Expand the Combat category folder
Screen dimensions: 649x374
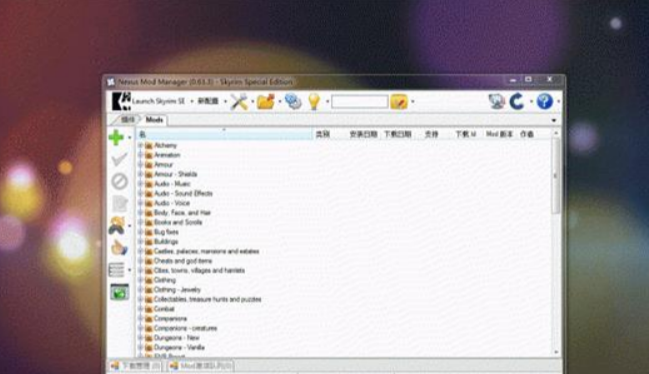(141, 309)
